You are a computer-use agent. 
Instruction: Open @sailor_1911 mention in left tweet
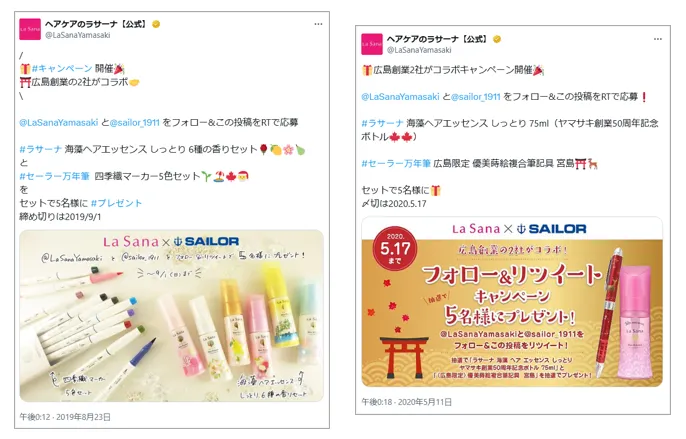(x=135, y=123)
